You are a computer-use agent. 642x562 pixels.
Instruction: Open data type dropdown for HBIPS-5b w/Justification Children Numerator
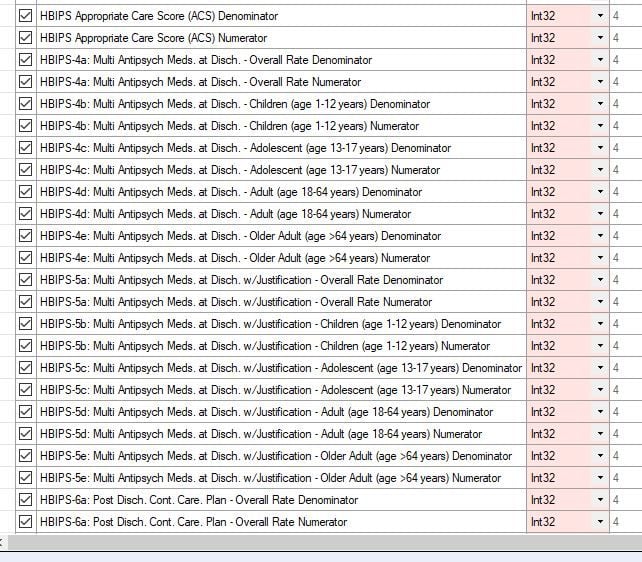[x=600, y=346]
